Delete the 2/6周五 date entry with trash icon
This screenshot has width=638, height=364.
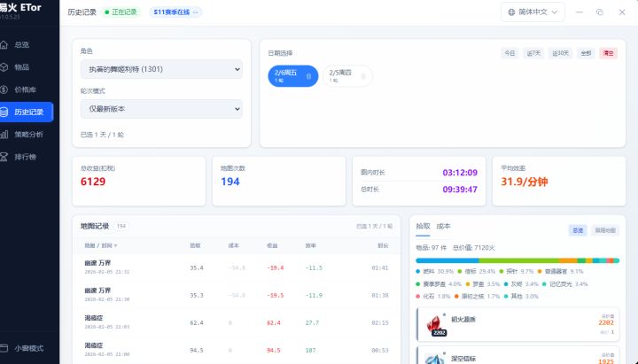309,76
